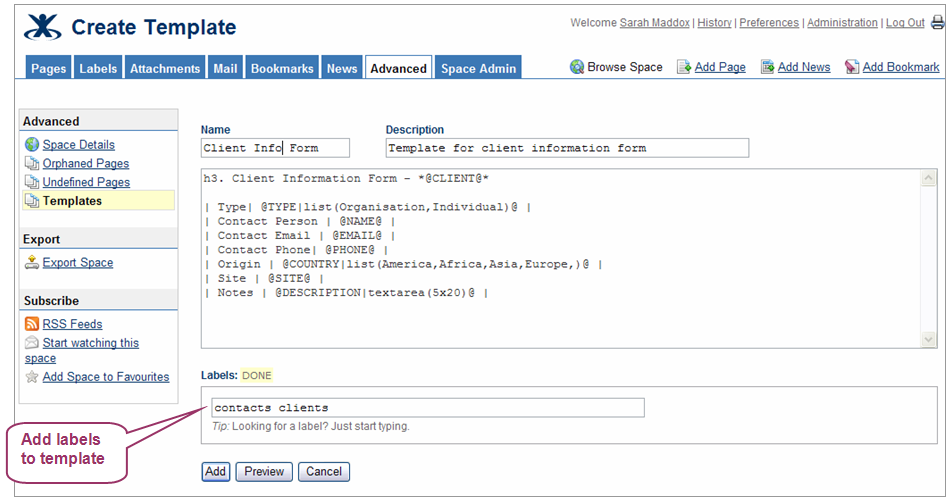Click the Add button
949x500 pixels.
pyautogui.click(x=215, y=472)
